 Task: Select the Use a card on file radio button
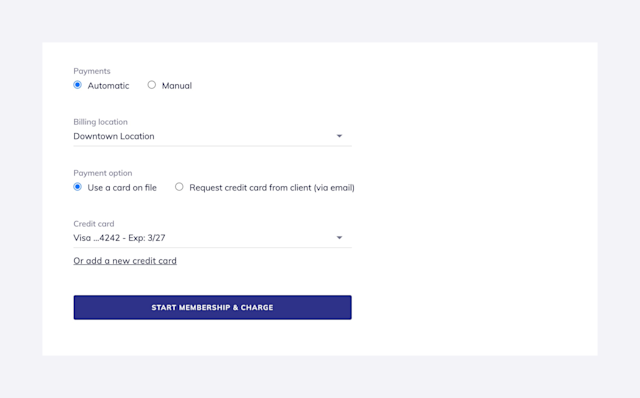point(78,187)
